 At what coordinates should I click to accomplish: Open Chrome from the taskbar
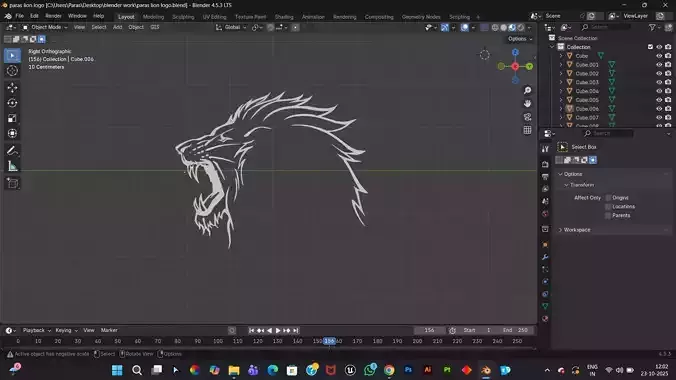click(x=389, y=370)
